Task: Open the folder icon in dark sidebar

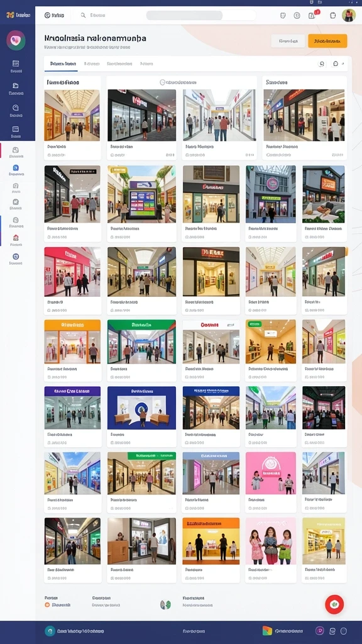Action: [x=16, y=86]
